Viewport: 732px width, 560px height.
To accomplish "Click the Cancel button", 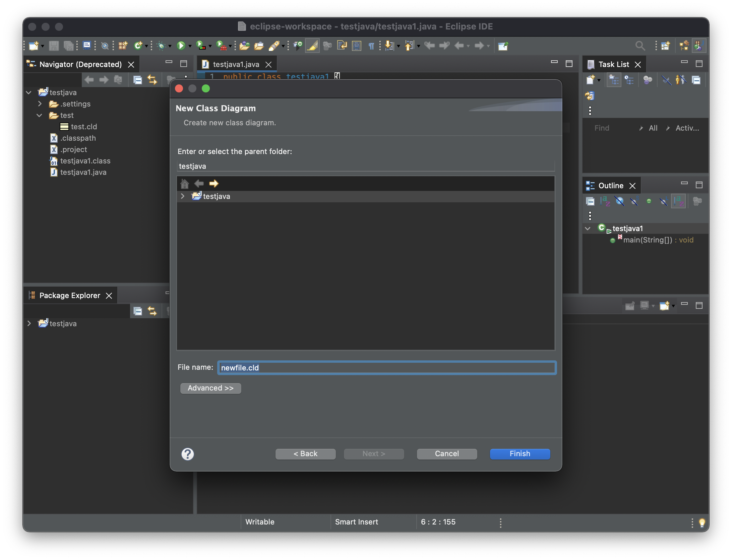I will point(447,454).
